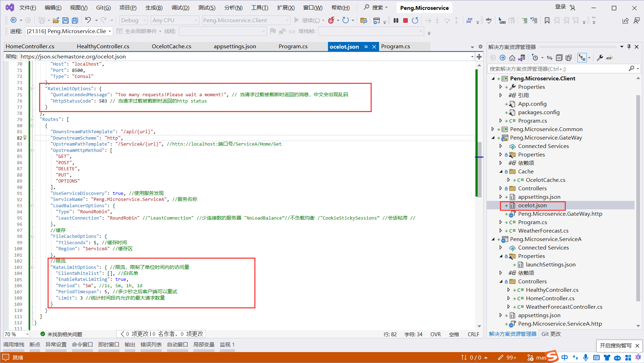
Task: Click the Pending Changes Filter clock icon
Action: tap(535, 58)
